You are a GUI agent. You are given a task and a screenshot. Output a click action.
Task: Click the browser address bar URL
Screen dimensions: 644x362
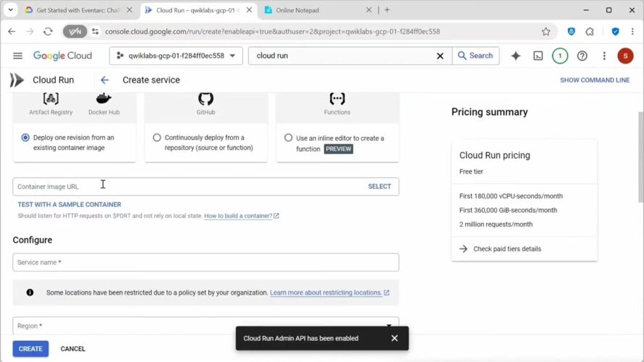coord(272,31)
